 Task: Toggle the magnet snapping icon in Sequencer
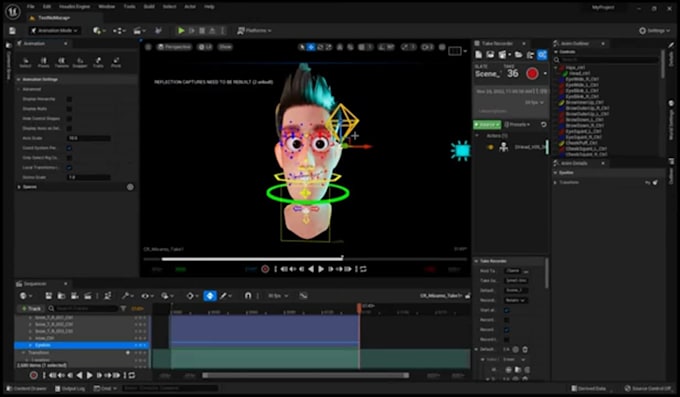(248, 296)
